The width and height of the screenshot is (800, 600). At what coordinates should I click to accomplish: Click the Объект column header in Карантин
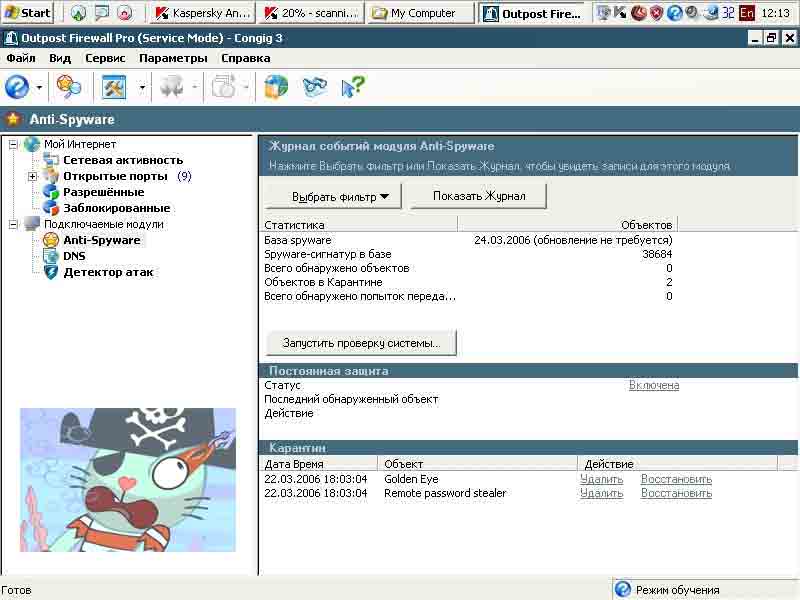tap(478, 464)
